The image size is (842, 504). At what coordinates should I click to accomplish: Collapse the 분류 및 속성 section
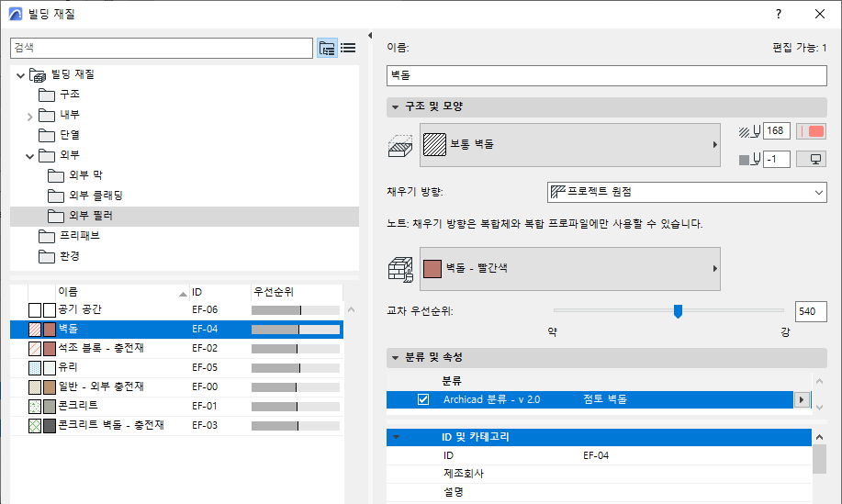click(395, 357)
